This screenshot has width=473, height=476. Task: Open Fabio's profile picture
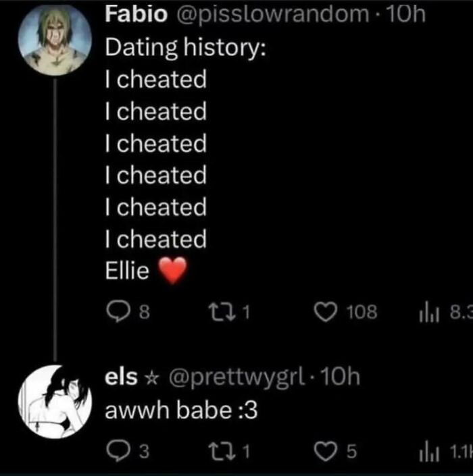(55, 40)
